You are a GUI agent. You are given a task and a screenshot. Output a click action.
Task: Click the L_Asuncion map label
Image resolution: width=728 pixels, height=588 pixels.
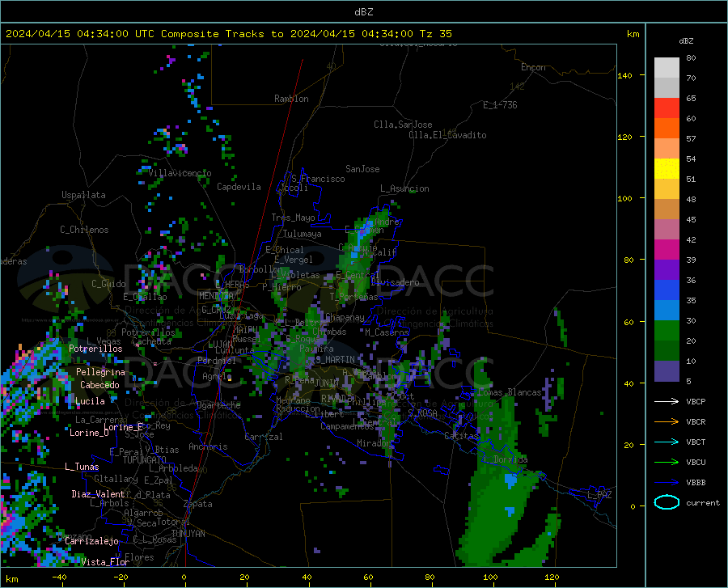pyautogui.click(x=404, y=188)
